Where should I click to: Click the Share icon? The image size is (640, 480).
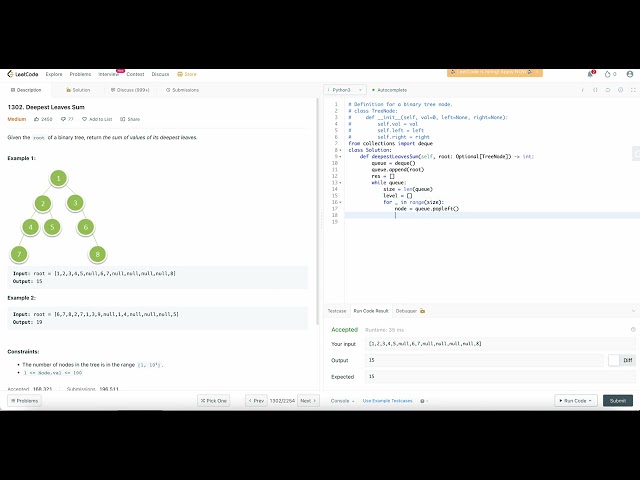pyautogui.click(x=122, y=119)
